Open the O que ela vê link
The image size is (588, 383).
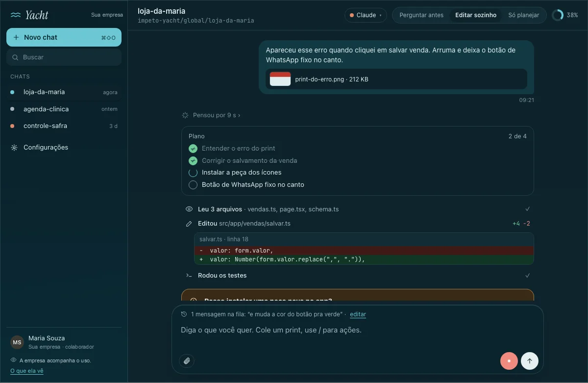[27, 371]
